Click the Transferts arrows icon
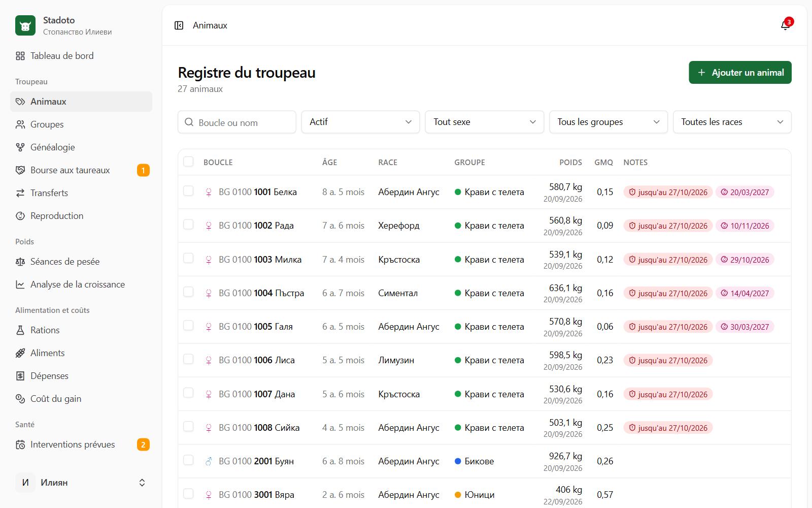This screenshot has width=812, height=508. pos(20,193)
